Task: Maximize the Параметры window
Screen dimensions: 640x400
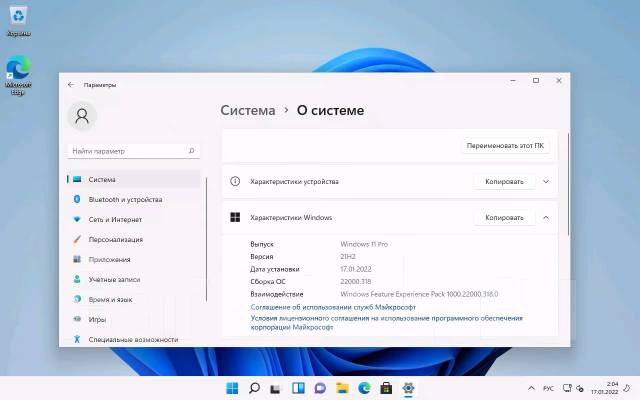Action: click(536, 81)
